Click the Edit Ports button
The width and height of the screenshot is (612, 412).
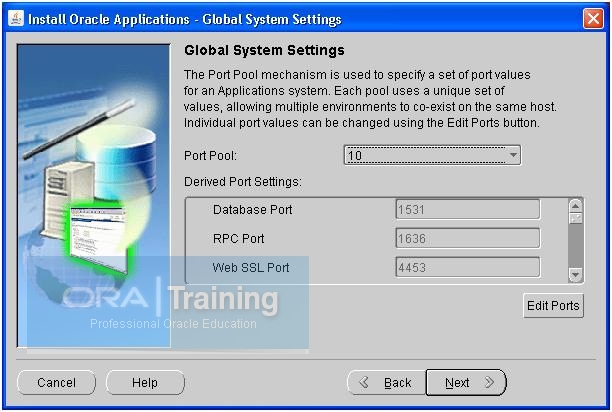553,305
